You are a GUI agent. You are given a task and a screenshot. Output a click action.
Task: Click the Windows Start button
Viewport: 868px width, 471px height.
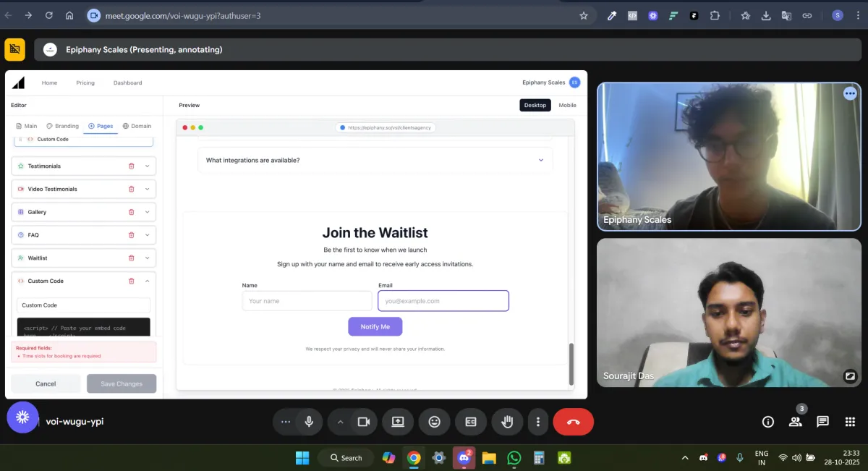coord(302,457)
